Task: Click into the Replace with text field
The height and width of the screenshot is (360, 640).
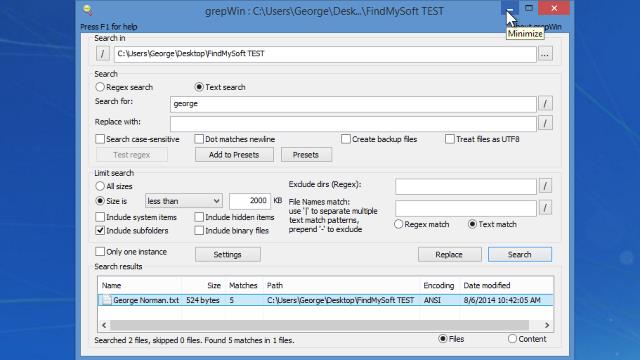Action: tap(353, 124)
